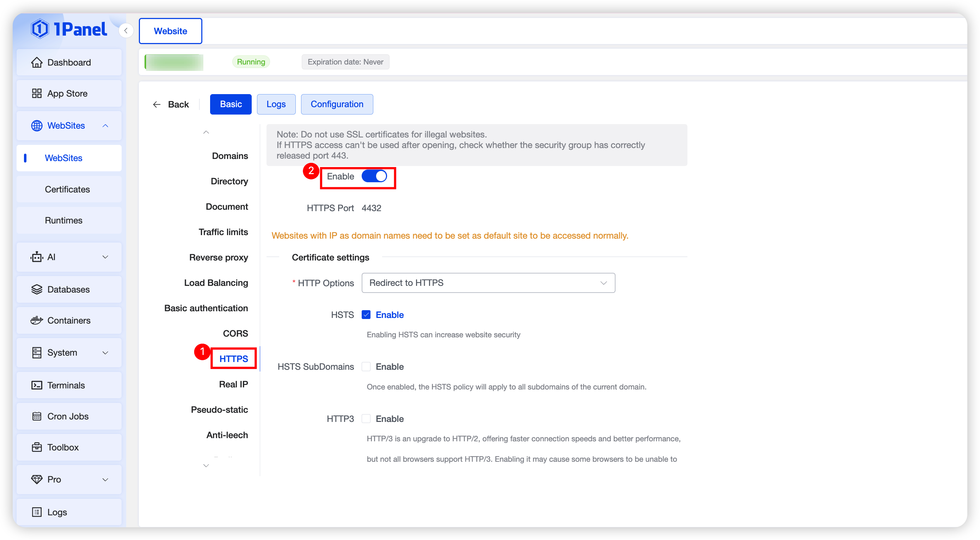Click the Cron Jobs calendar icon

click(x=37, y=416)
